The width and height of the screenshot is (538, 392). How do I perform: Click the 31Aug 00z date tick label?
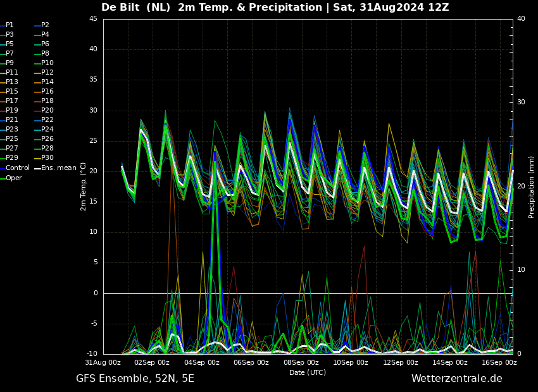pyautogui.click(x=103, y=362)
